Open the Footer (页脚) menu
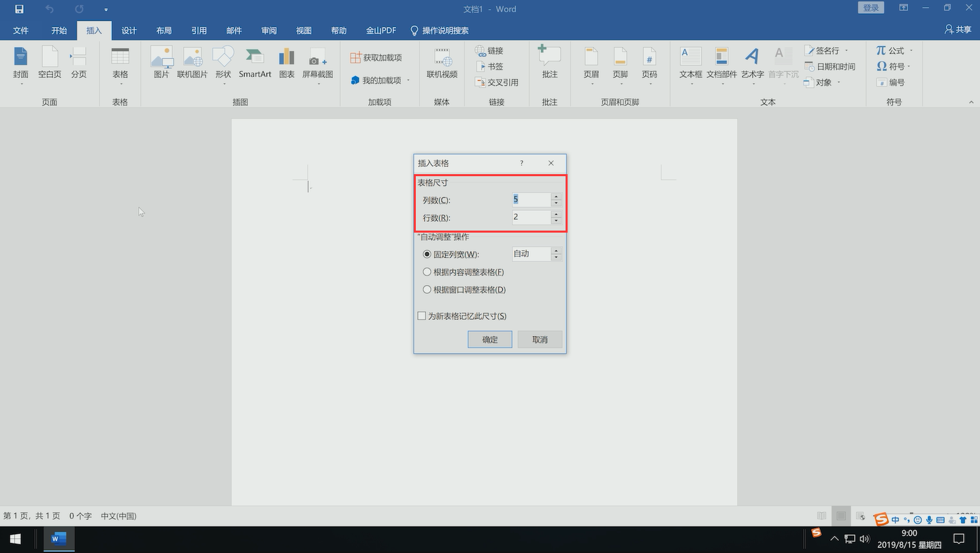The width and height of the screenshot is (980, 553). (x=620, y=66)
